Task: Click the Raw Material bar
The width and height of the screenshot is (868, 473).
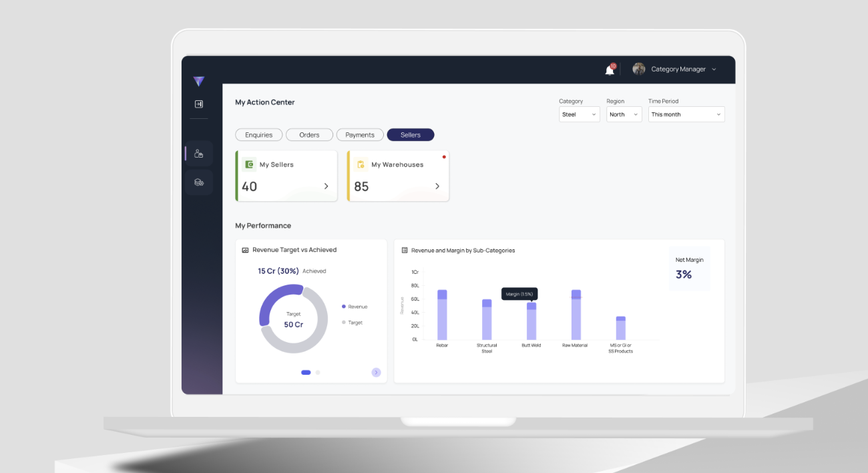Action: 576,315
